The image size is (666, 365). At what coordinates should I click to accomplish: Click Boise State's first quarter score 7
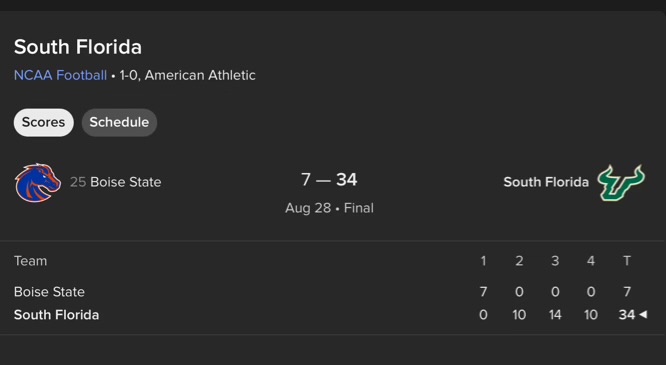coord(483,292)
